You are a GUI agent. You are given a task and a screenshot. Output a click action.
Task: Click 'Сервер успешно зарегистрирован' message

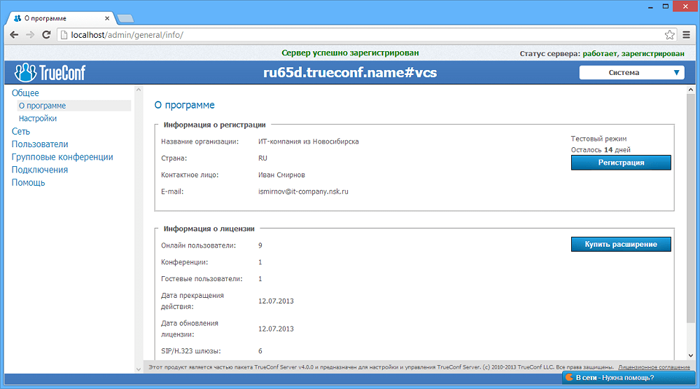pyautogui.click(x=350, y=53)
